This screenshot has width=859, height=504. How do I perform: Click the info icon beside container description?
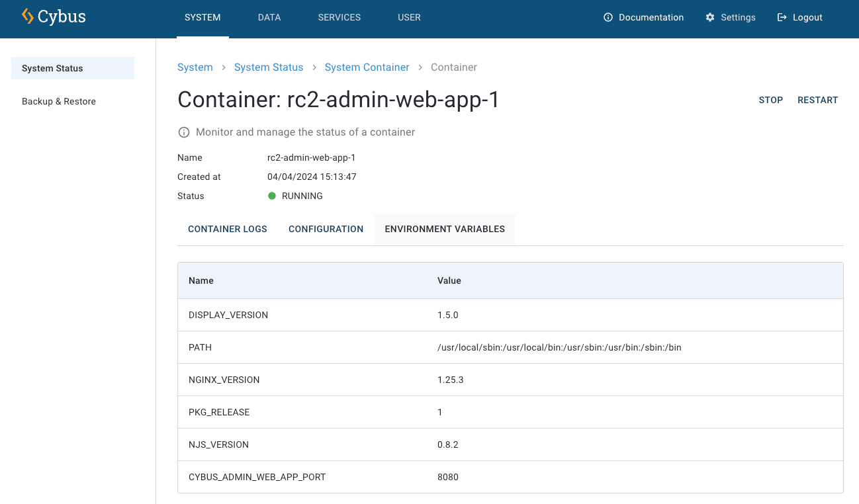184,132
